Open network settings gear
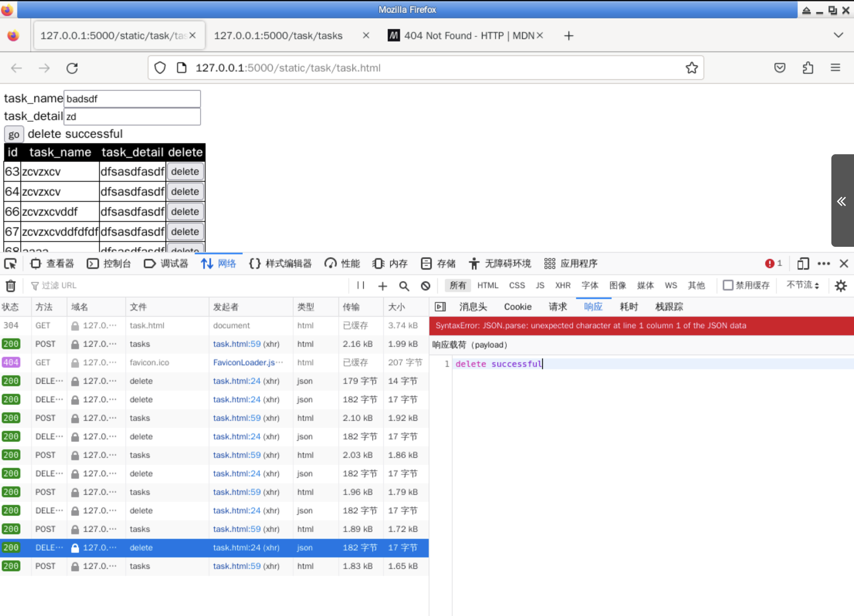 click(841, 285)
